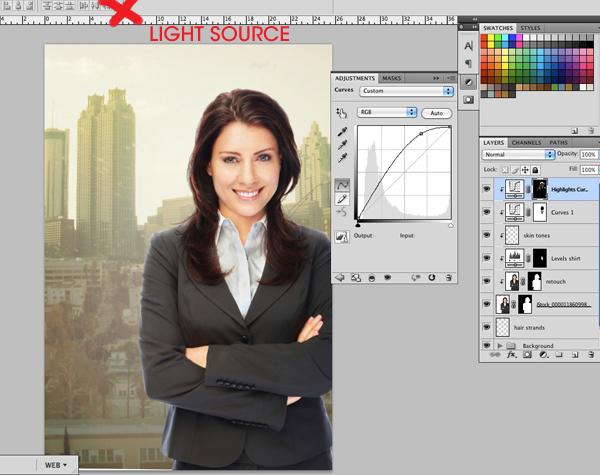
Task: Expand the Background layer group
Action: coord(499,344)
